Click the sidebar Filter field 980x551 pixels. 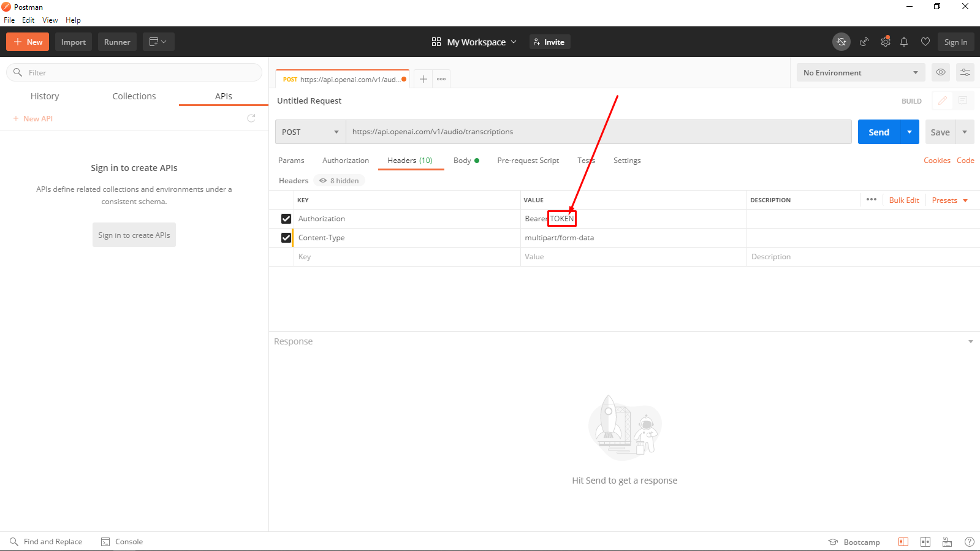tap(134, 72)
